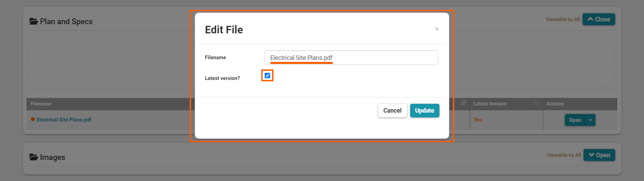
Task: Uncheck the Latest version checkbox
Action: pyautogui.click(x=267, y=76)
